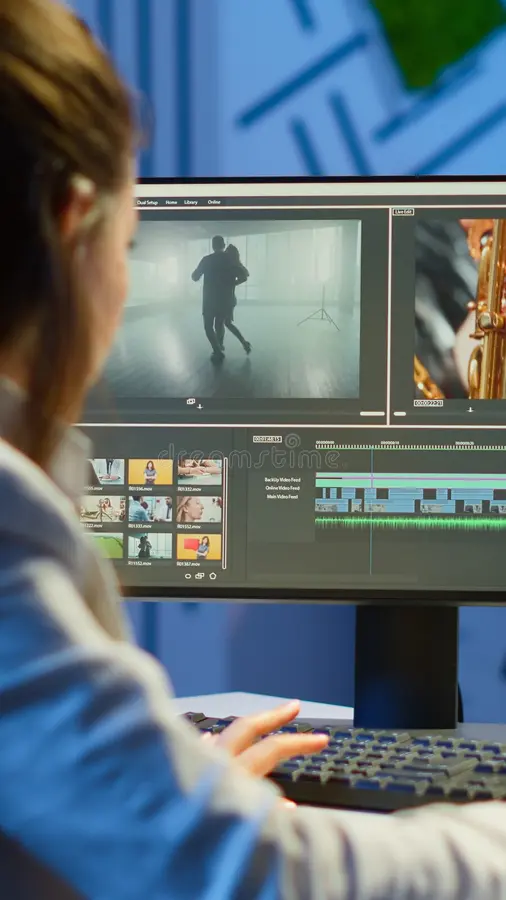
Task: Select the R01552.mov clip thumbnail
Action: [x=199, y=509]
